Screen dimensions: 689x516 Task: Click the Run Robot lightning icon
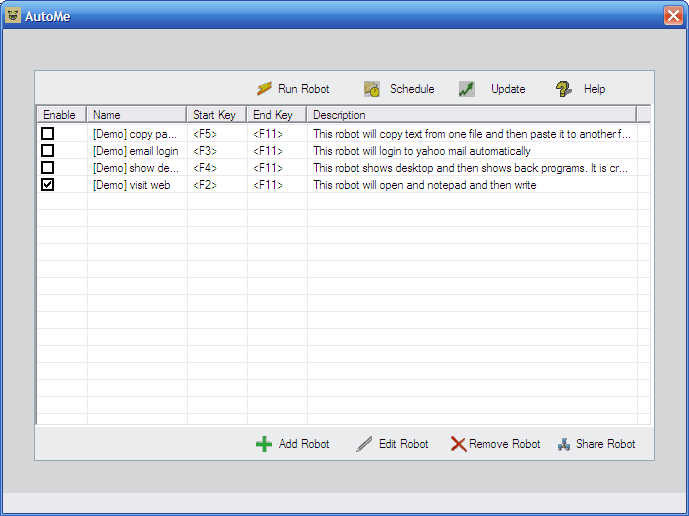[264, 89]
